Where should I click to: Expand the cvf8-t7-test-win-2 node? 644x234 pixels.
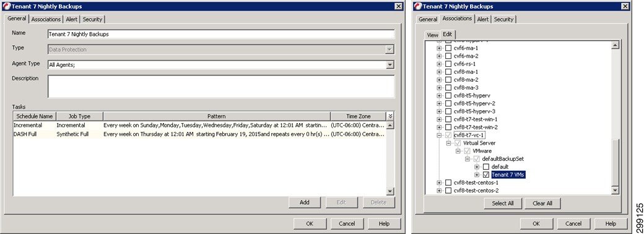tap(439, 128)
